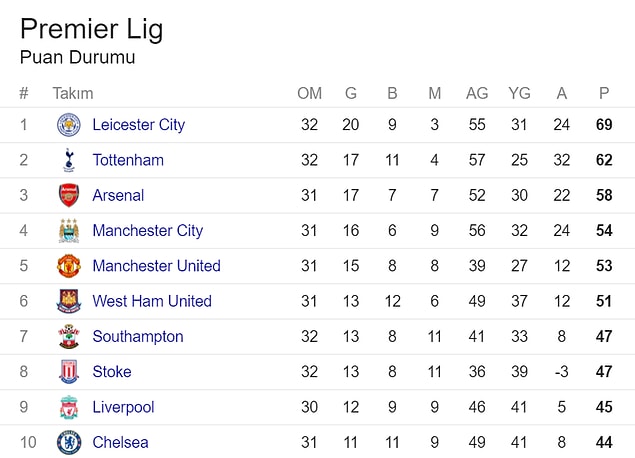The height and width of the screenshot is (458, 635).
Task: Open the West Ham United link
Action: (x=152, y=301)
